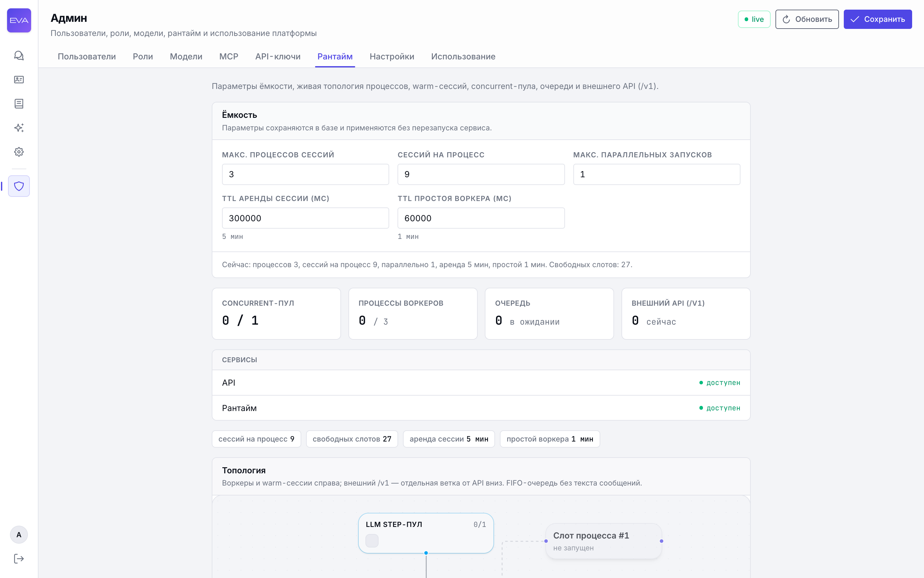Focus the TTL простоя воркера field

point(481,218)
